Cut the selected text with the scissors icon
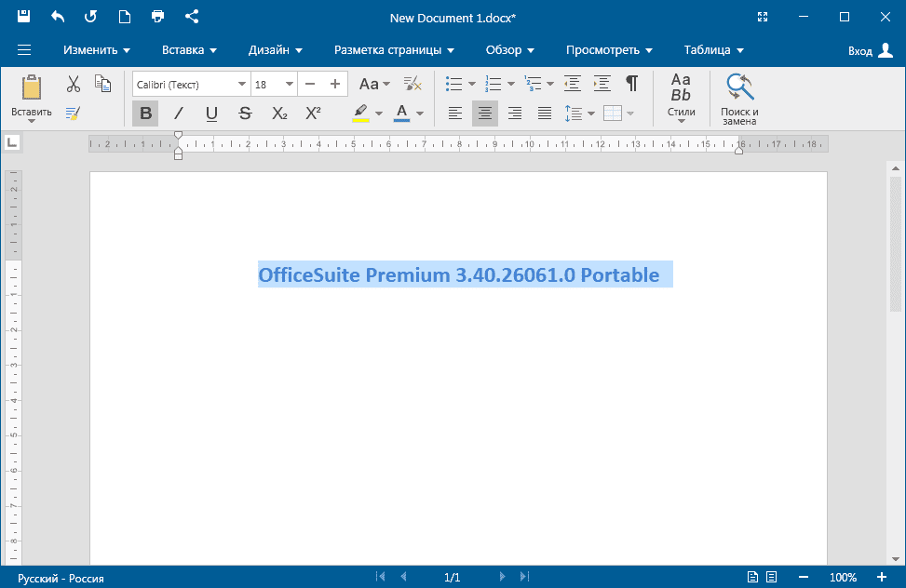This screenshot has width=906, height=588. coord(73,84)
